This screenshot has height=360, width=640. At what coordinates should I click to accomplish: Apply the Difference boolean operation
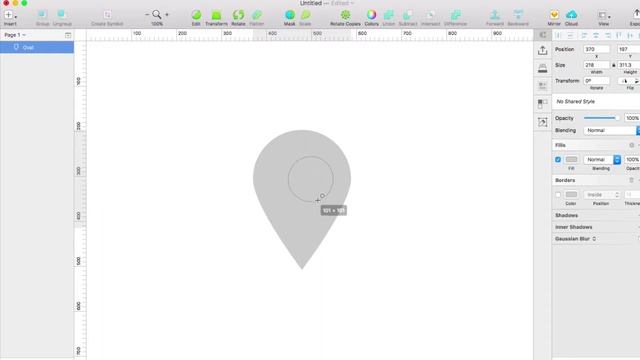pyautogui.click(x=456, y=15)
